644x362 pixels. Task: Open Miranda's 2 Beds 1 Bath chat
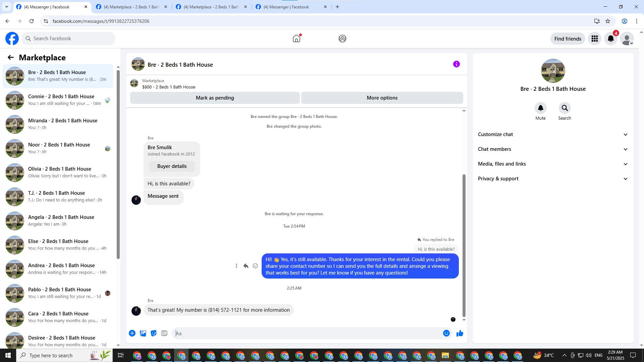58,124
